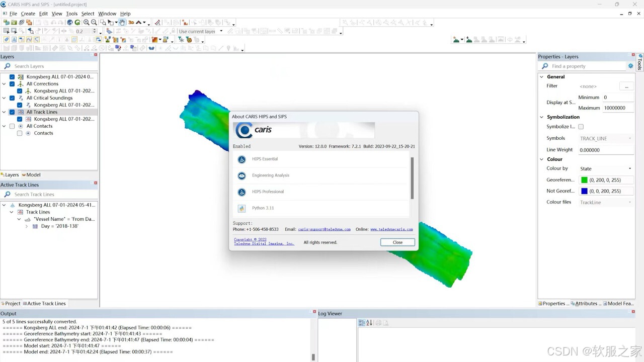
Task: Expand the Day = '2018-138' node
Action: click(x=27, y=226)
